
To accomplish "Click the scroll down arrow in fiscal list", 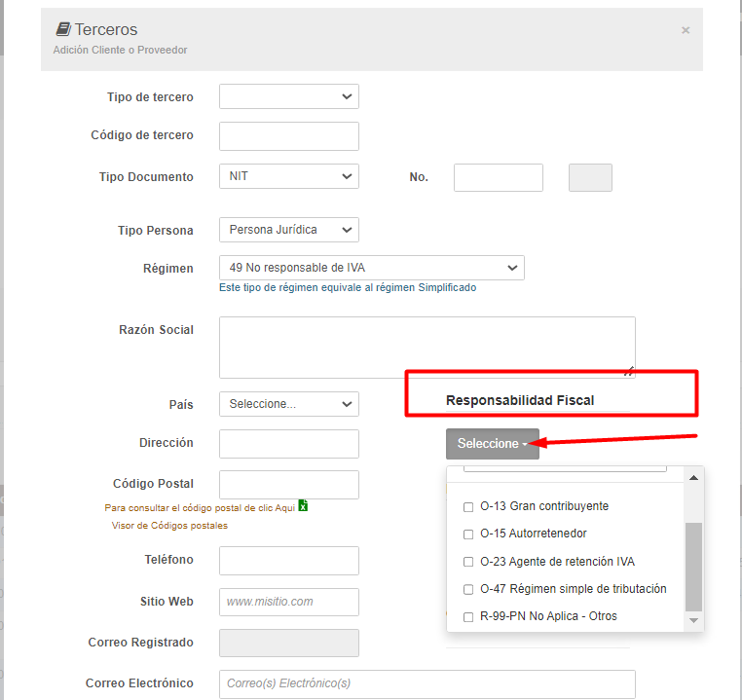I will 693,620.
